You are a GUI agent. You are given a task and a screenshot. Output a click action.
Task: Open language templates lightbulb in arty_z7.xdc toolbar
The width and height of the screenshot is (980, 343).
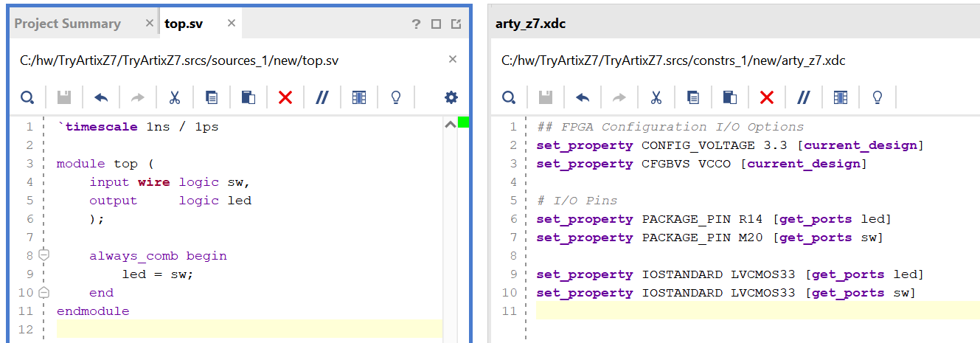click(x=878, y=97)
